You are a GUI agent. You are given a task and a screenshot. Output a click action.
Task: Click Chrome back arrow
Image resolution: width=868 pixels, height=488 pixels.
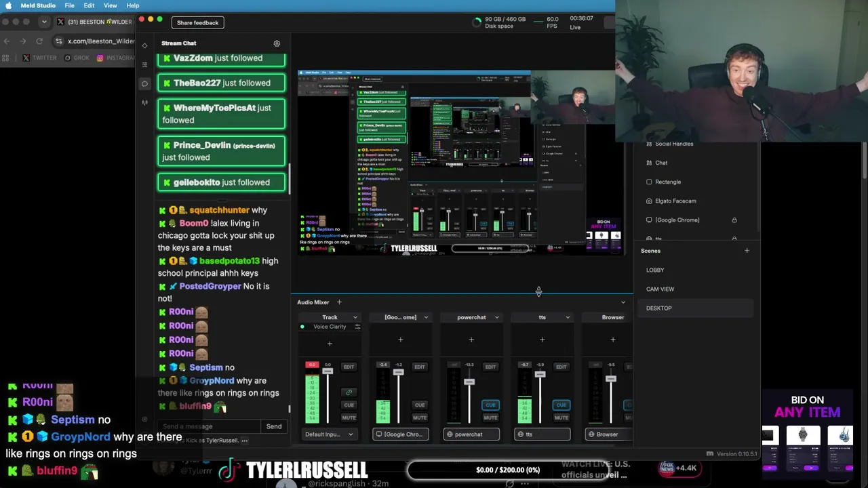pyautogui.click(x=7, y=41)
